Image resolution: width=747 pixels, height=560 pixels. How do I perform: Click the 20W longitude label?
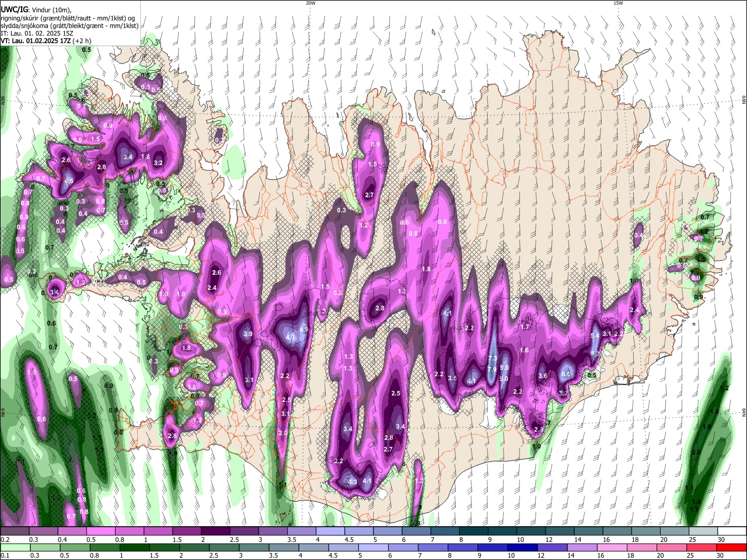tap(310, 3)
